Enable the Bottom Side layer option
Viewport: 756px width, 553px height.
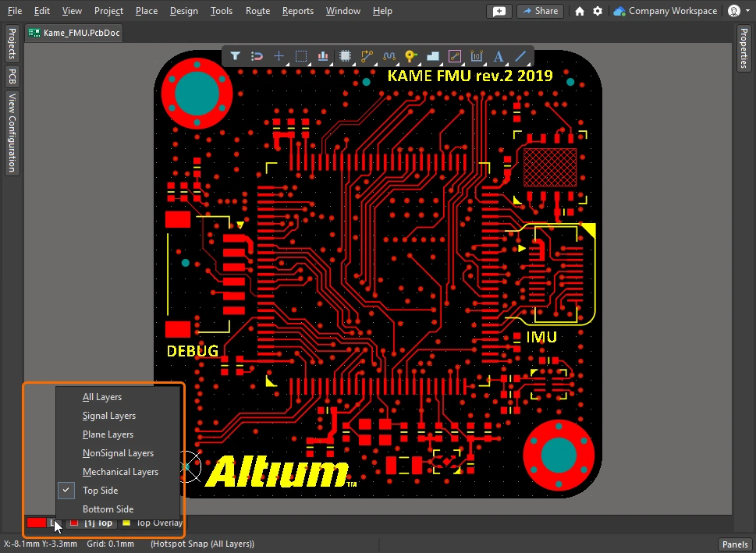pos(108,509)
